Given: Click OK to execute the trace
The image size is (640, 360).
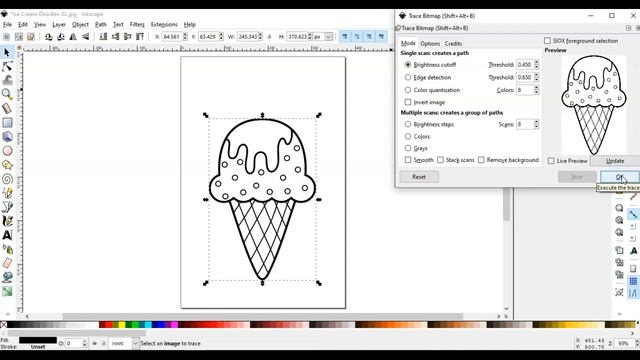Looking at the screenshot, I should (x=619, y=177).
